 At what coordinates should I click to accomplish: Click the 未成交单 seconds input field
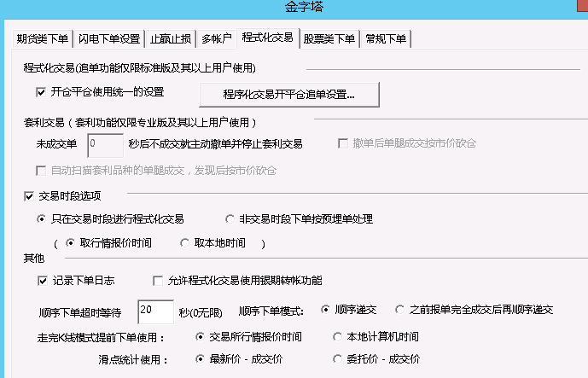(x=105, y=145)
